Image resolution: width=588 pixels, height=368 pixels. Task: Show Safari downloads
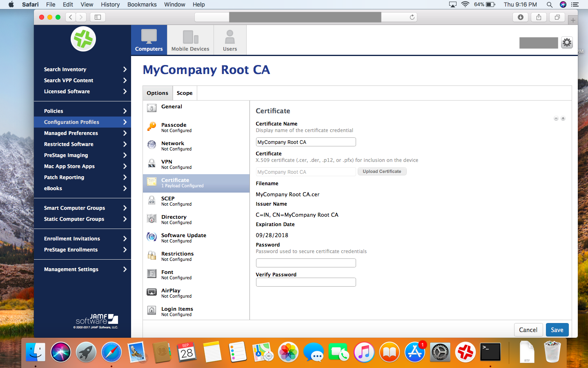(x=520, y=17)
